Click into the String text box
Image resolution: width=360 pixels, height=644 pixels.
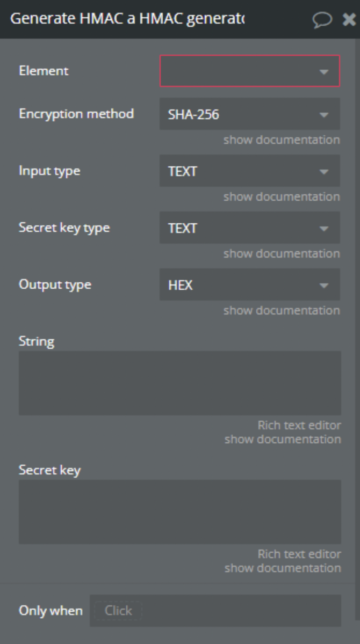coord(179,383)
